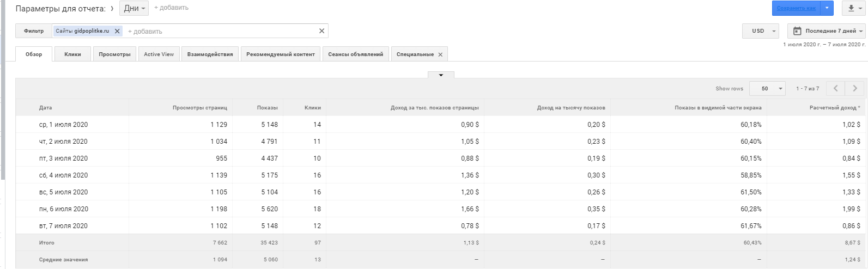Open the USD currency dropdown
868x269 pixels.
pyautogui.click(x=761, y=31)
